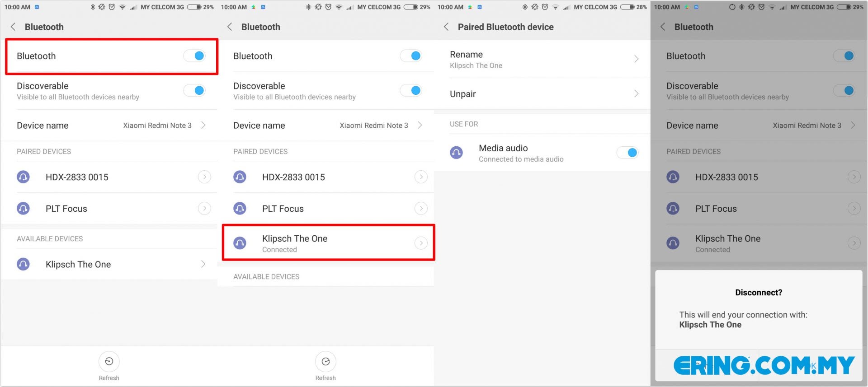Open Device name chevron in second screenshot

tap(420, 125)
